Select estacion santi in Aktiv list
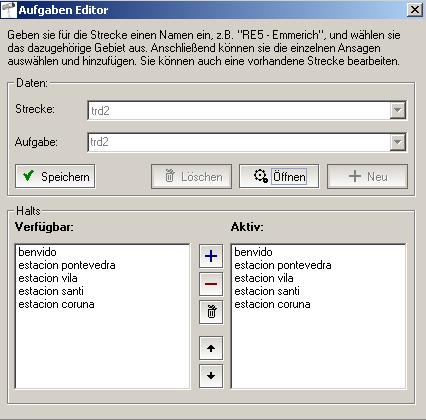This screenshot has width=426, height=420. point(267,291)
